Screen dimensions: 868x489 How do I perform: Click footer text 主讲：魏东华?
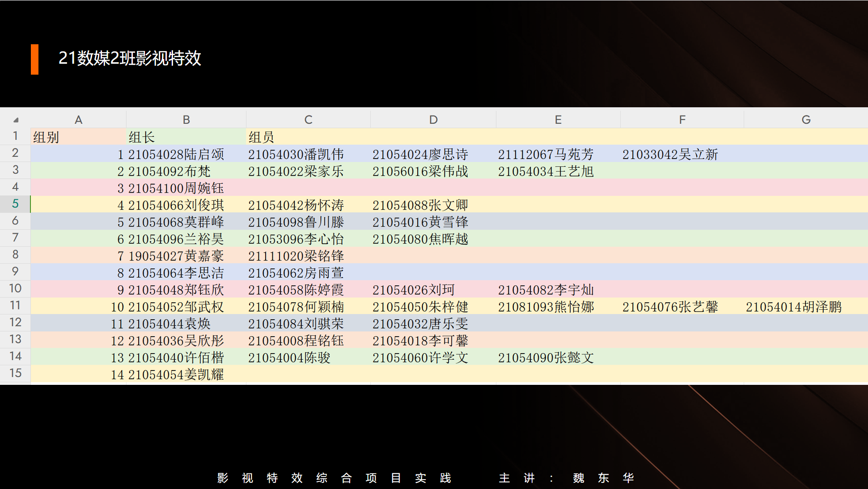click(x=566, y=478)
